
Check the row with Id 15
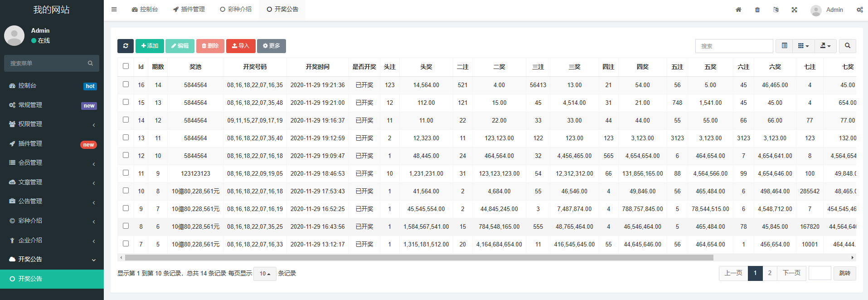(126, 102)
